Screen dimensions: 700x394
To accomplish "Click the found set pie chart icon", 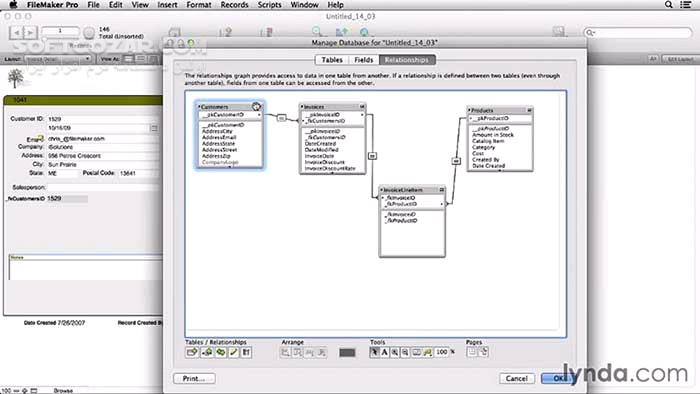I will [x=89, y=33].
